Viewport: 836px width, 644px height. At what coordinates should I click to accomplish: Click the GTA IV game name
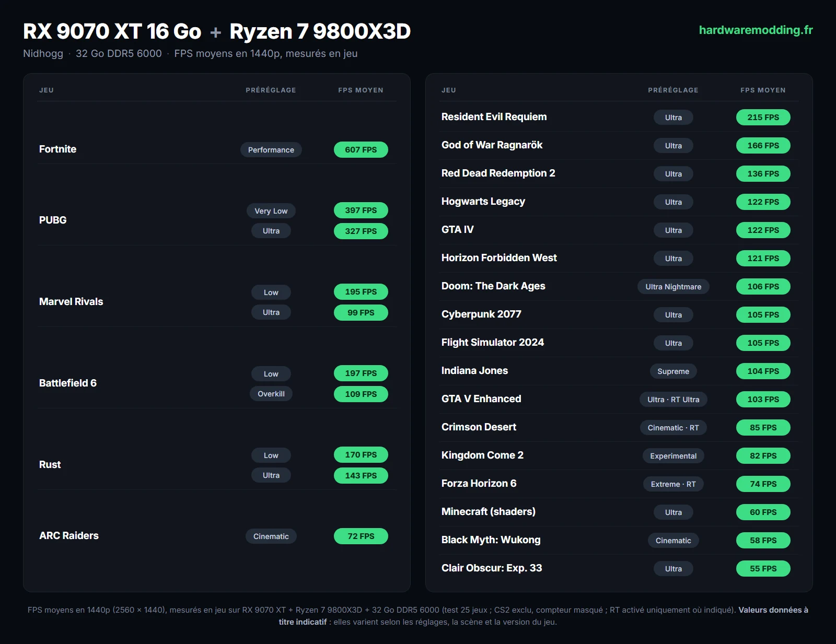click(458, 230)
